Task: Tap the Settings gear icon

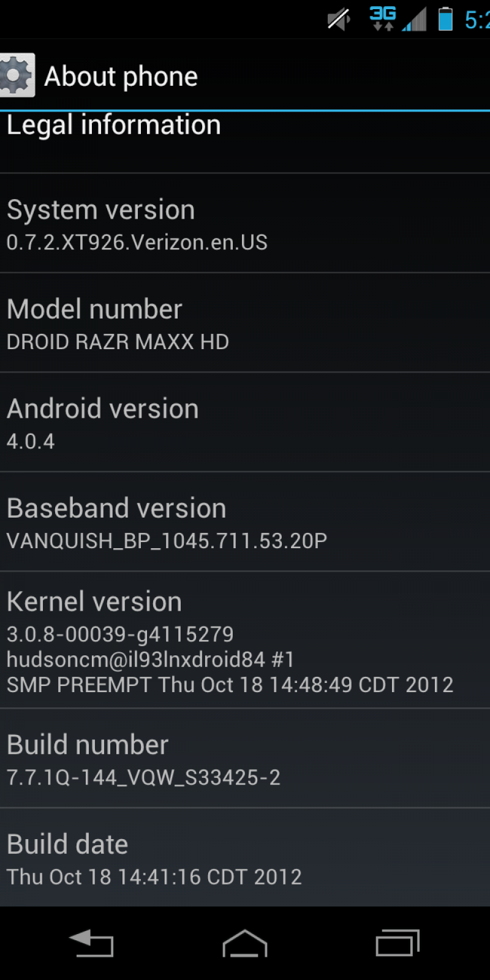Action: click(17, 75)
